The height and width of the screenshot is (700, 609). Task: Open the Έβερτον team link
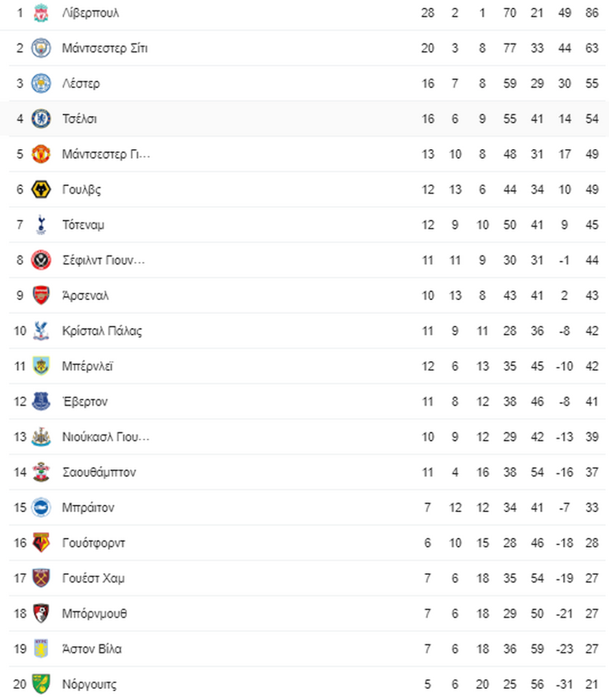tap(85, 401)
